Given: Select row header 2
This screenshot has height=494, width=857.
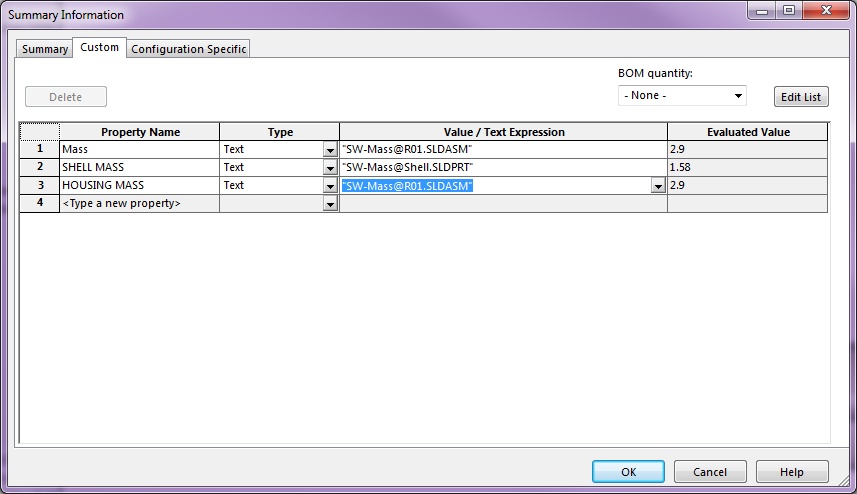Looking at the screenshot, I should (39, 167).
